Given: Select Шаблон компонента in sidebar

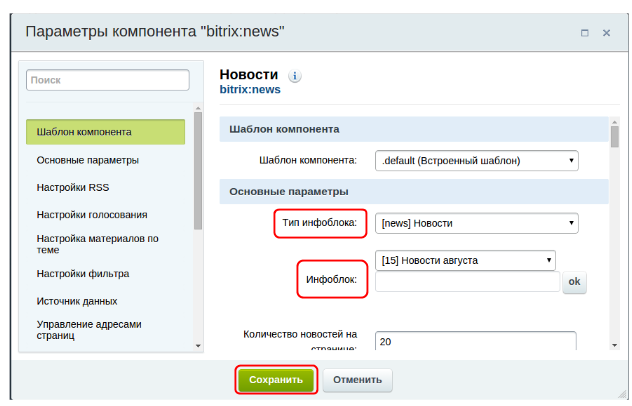Looking at the screenshot, I should pyautogui.click(x=106, y=132).
